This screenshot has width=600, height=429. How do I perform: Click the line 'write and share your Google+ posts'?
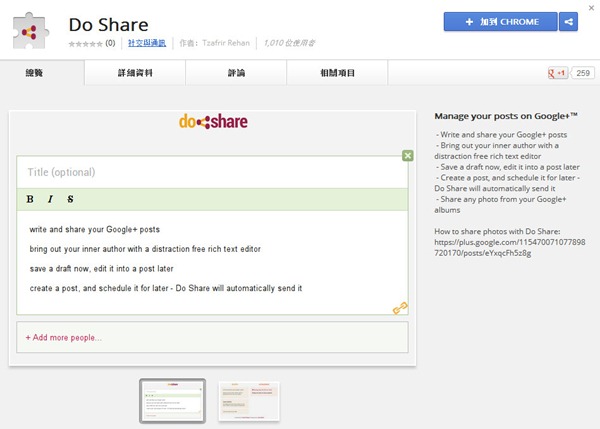[x=95, y=229]
